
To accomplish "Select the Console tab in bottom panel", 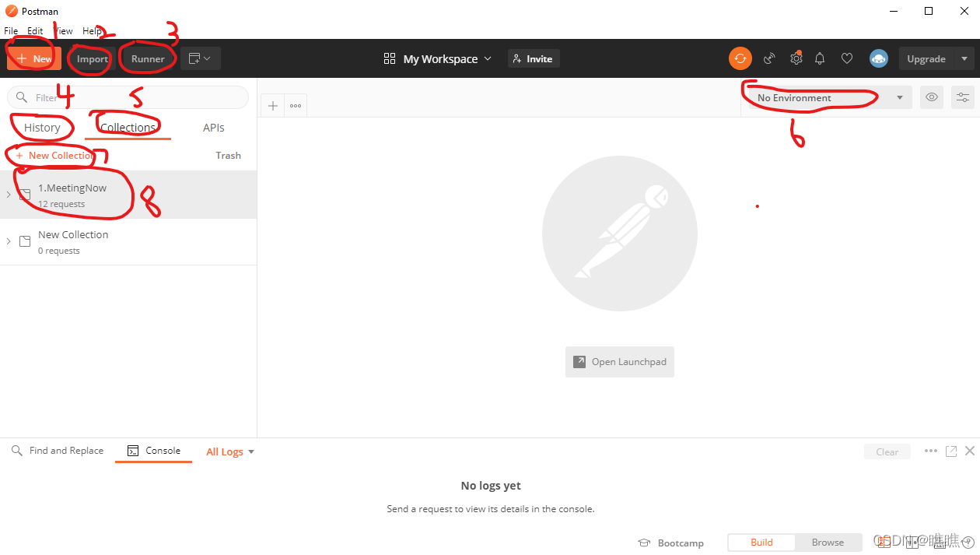I will pos(154,451).
